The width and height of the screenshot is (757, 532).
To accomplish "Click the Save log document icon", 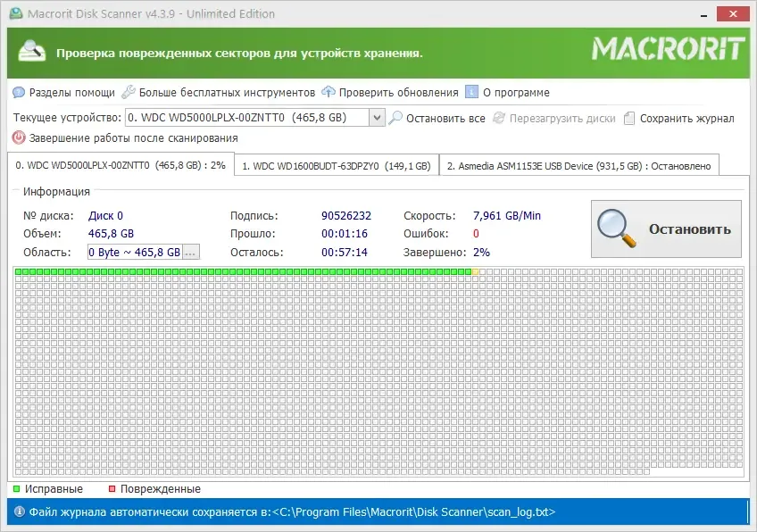I will 629,118.
